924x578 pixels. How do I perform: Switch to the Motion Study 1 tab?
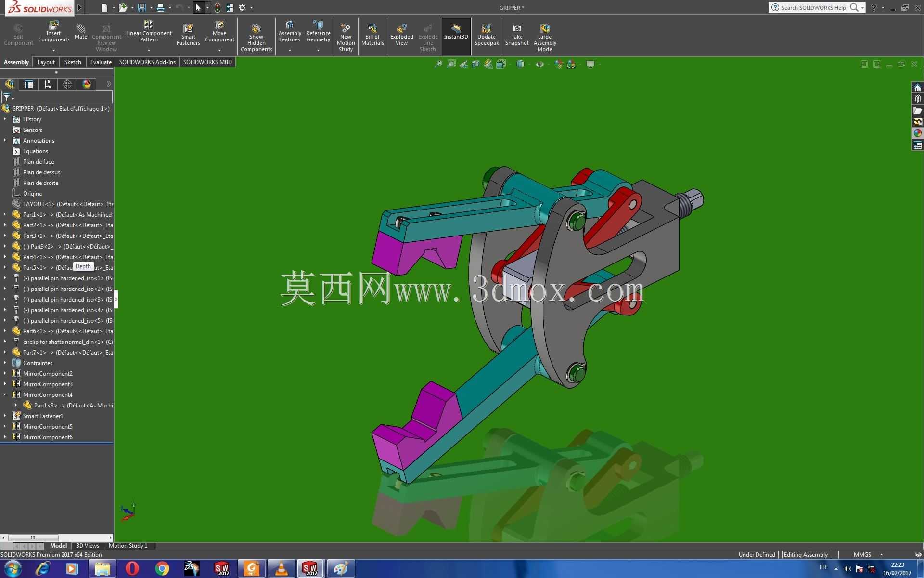coord(128,546)
